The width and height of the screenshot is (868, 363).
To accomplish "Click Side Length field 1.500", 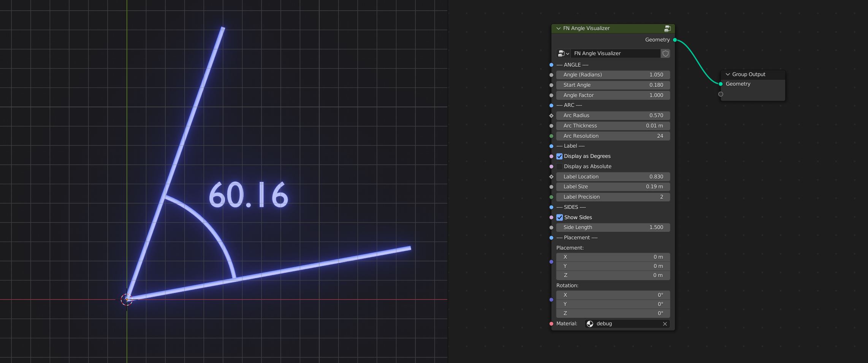I will 613,228.
